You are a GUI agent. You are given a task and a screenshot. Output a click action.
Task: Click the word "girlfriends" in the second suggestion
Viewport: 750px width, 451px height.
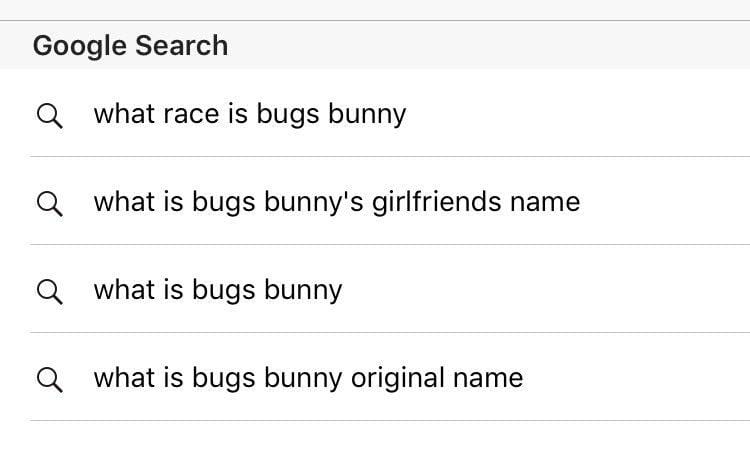pyautogui.click(x=435, y=202)
